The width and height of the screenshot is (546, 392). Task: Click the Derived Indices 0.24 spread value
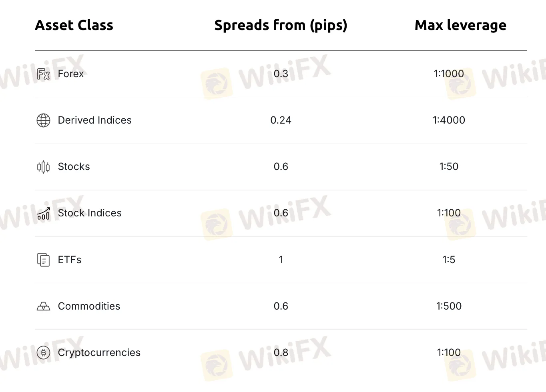point(281,120)
